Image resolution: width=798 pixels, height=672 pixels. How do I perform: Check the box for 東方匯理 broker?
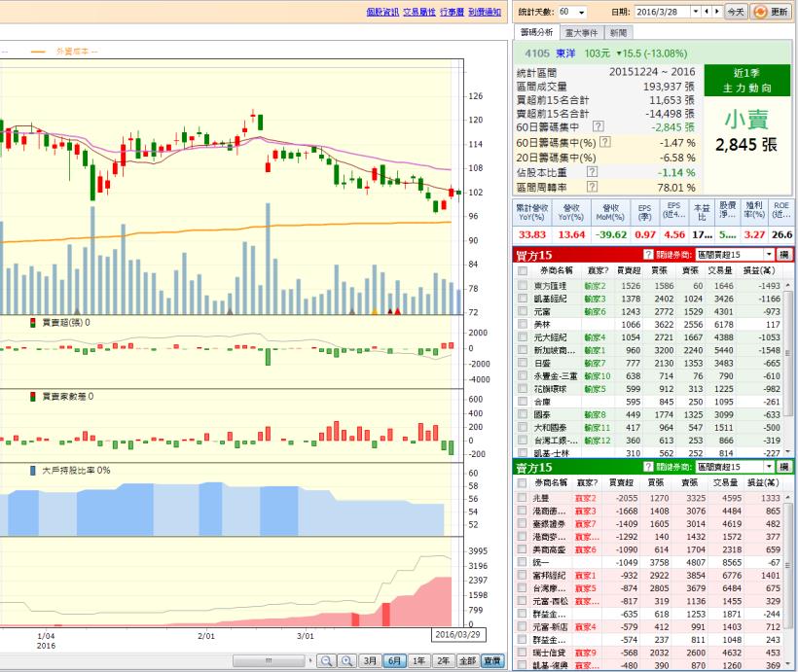(523, 286)
